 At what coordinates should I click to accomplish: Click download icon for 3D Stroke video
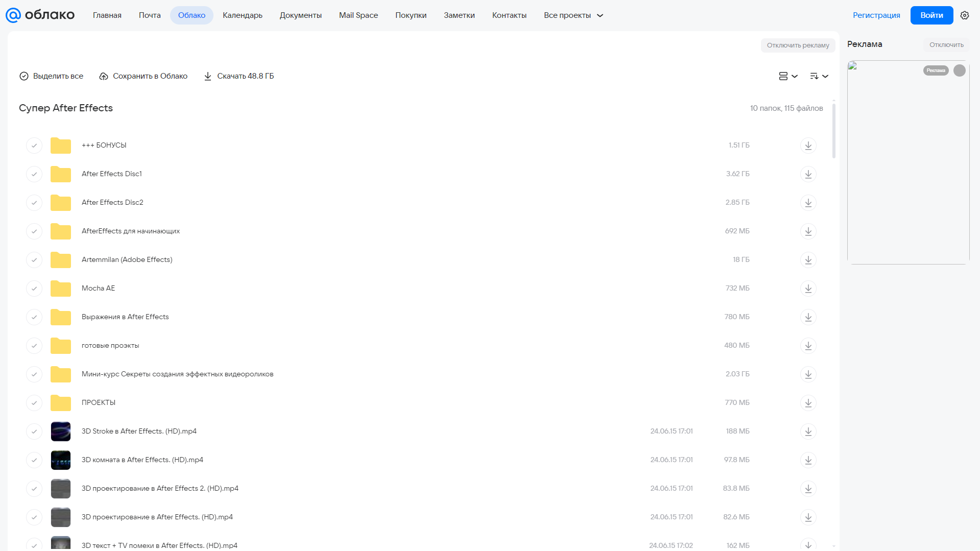pos(808,432)
